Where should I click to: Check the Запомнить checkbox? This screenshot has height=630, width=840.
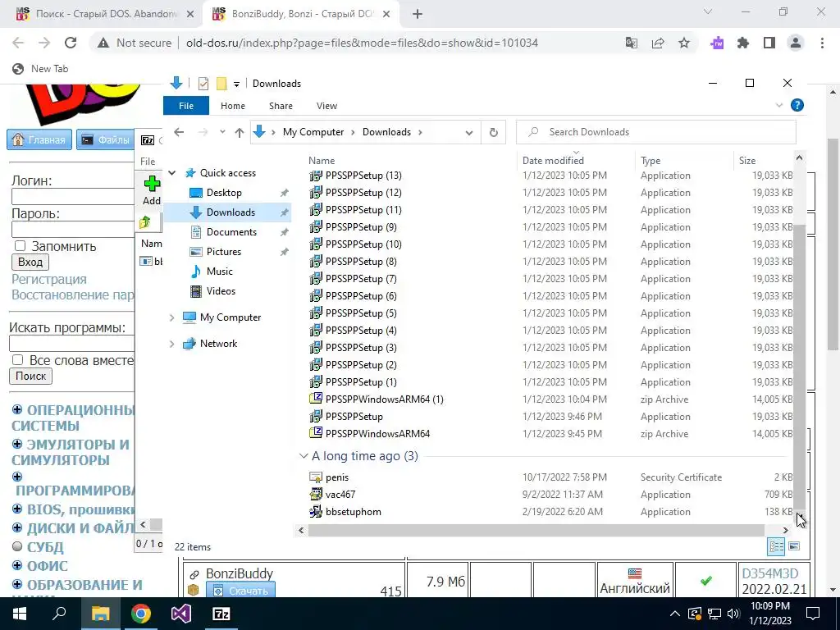[x=21, y=246]
